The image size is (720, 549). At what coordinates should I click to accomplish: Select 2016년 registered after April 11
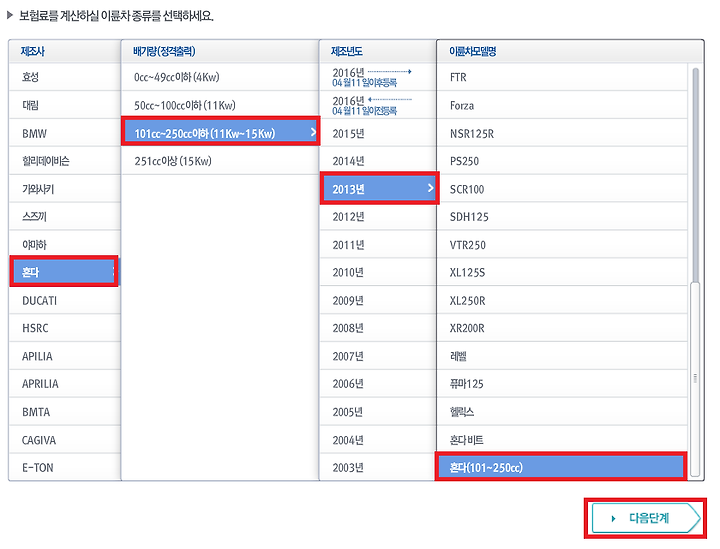[378, 77]
